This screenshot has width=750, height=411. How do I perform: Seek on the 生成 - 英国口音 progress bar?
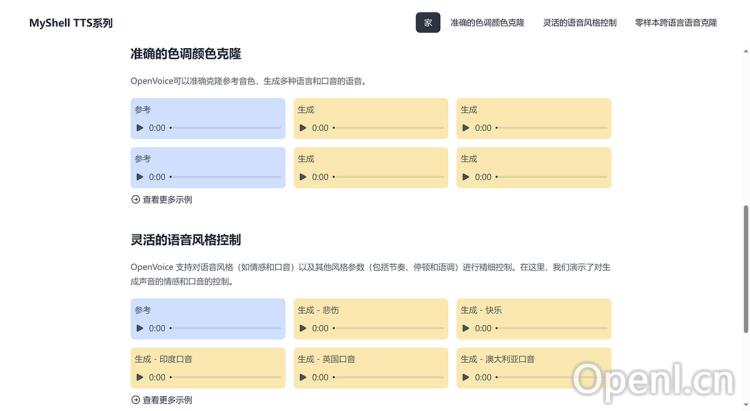388,377
